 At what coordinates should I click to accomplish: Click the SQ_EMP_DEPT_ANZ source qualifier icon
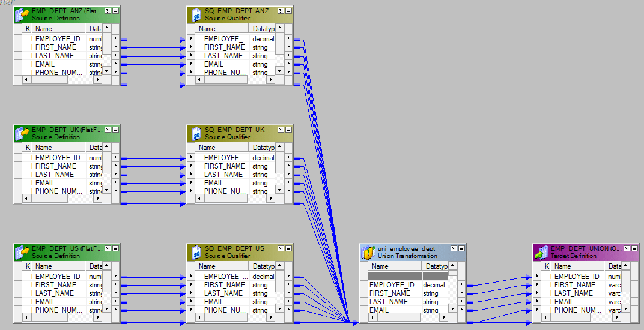pyautogui.click(x=196, y=15)
